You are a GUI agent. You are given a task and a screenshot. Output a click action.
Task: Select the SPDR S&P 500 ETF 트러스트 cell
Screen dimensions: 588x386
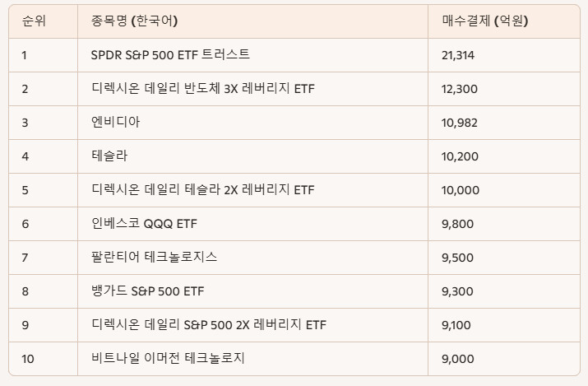[252, 55]
